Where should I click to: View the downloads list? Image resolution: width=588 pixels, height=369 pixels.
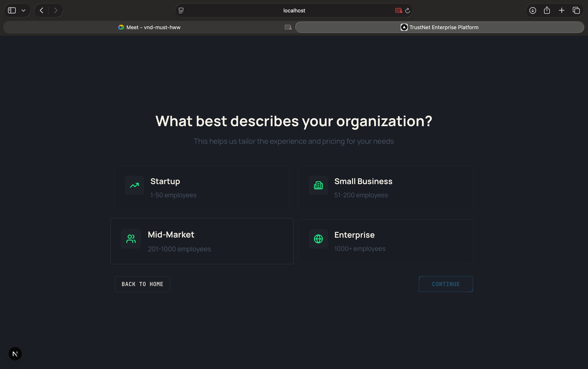[533, 10]
